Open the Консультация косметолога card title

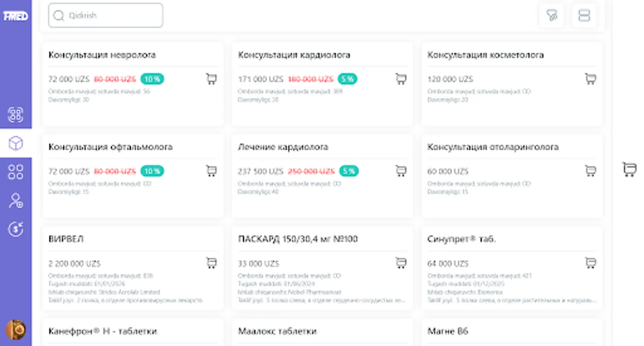(485, 55)
